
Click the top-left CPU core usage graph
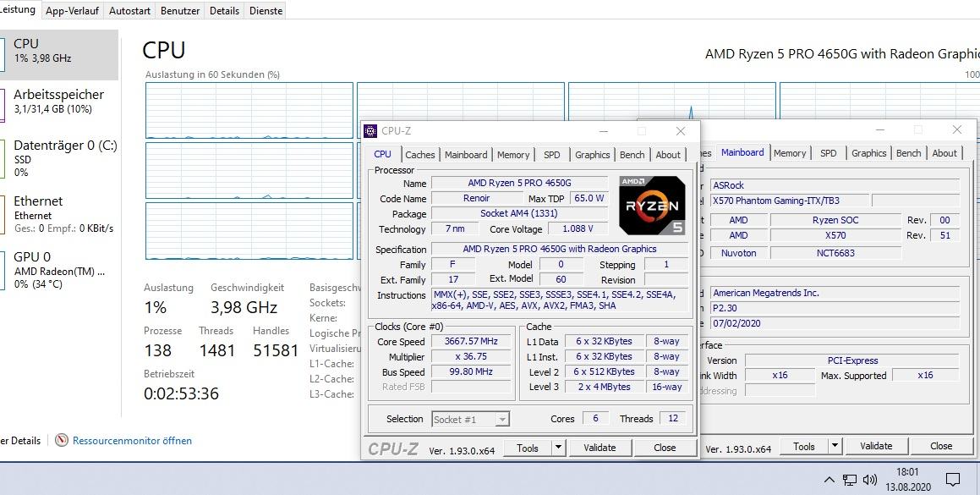pos(249,110)
